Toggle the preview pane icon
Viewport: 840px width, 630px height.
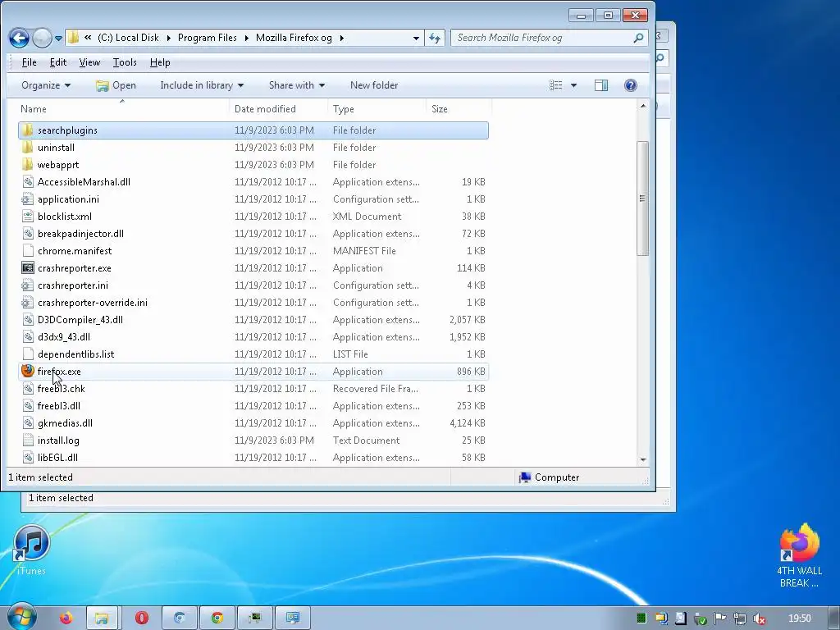601,85
